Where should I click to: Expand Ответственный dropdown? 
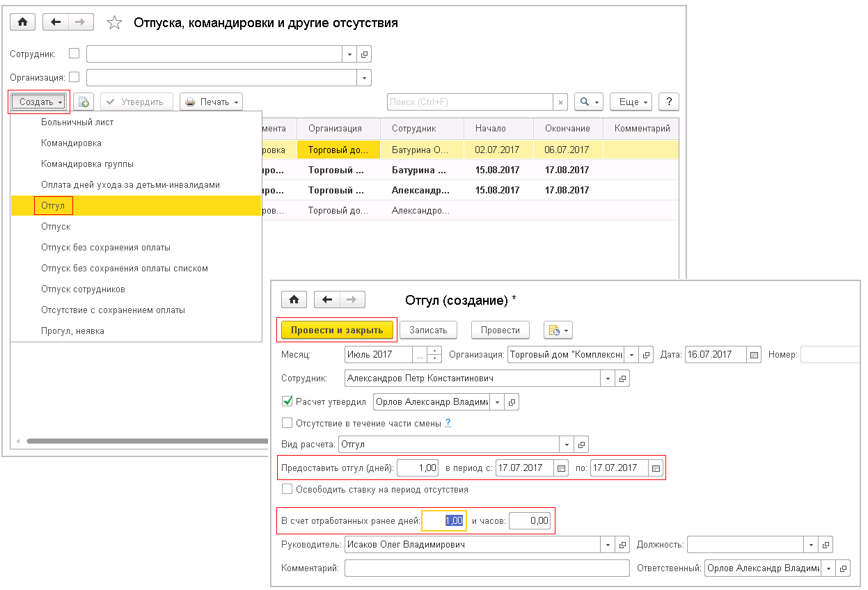click(x=829, y=568)
